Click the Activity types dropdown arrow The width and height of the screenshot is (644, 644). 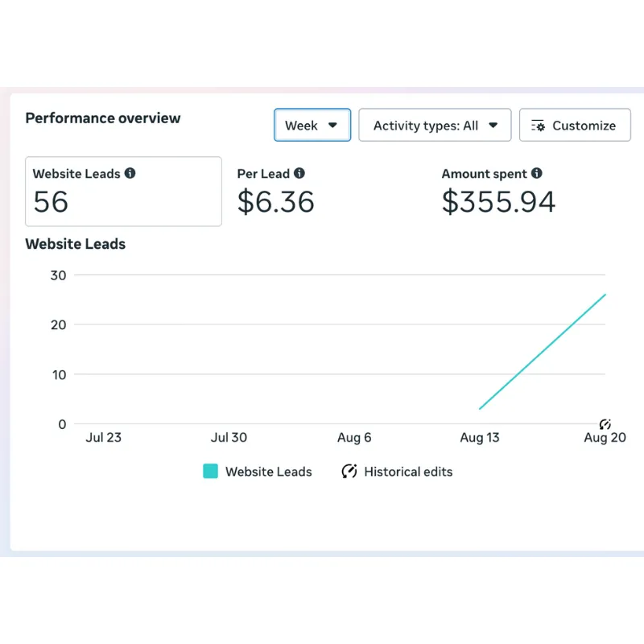click(x=493, y=126)
